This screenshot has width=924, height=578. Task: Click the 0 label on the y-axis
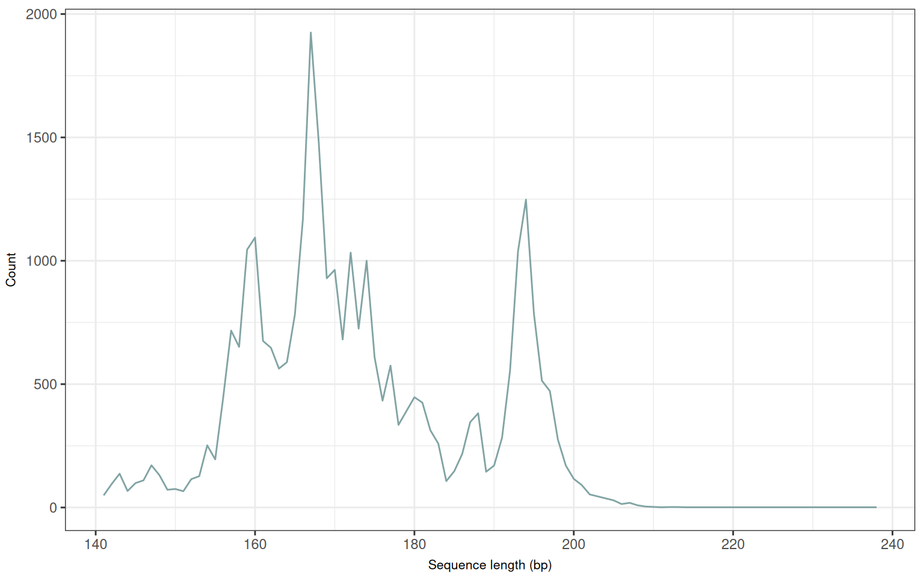tap(54, 508)
